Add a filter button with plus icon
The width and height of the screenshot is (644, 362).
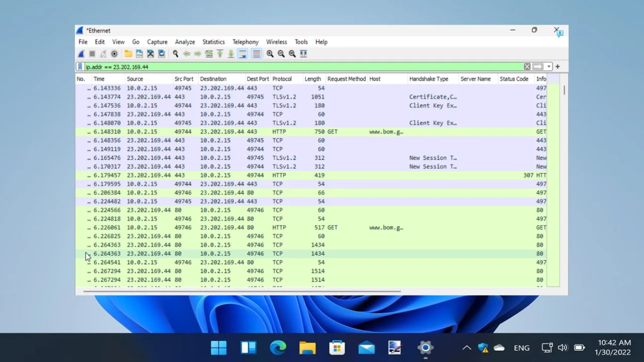(557, 66)
